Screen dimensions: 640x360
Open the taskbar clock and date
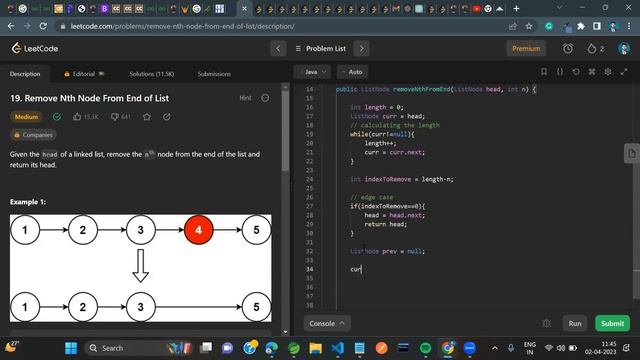coord(601,348)
